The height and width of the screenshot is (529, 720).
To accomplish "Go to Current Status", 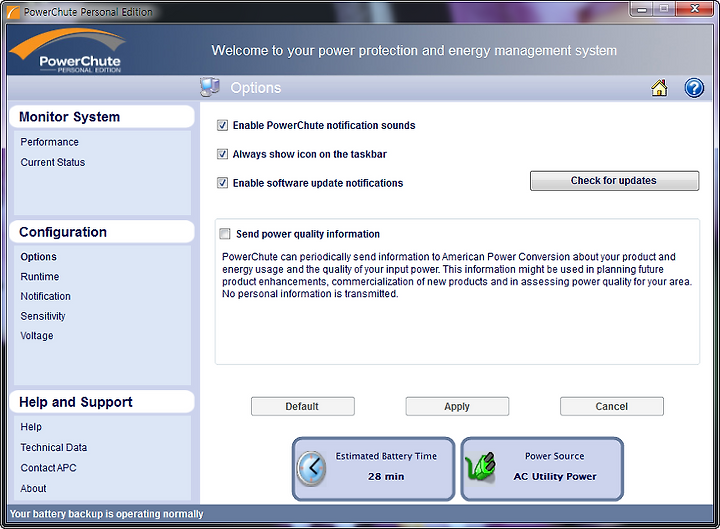I will point(53,163).
